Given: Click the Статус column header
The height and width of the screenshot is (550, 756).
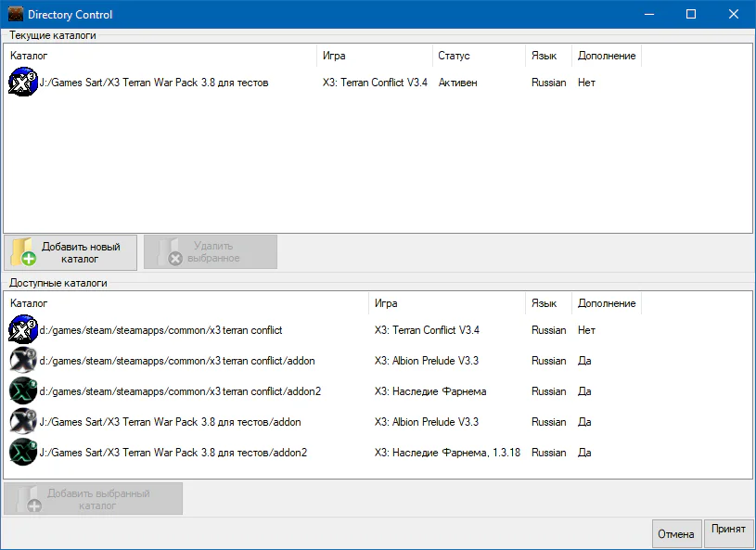Looking at the screenshot, I should click(479, 56).
